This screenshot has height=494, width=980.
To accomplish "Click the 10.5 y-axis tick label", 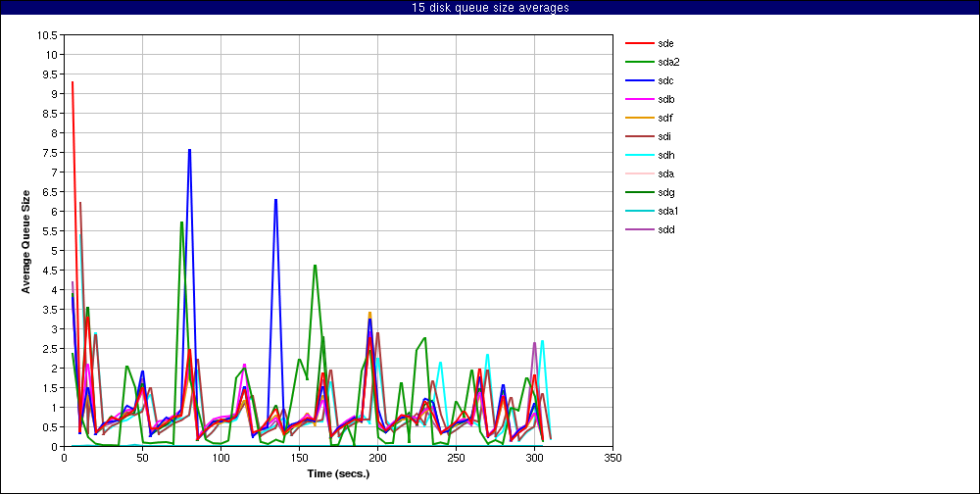I will click(47, 35).
